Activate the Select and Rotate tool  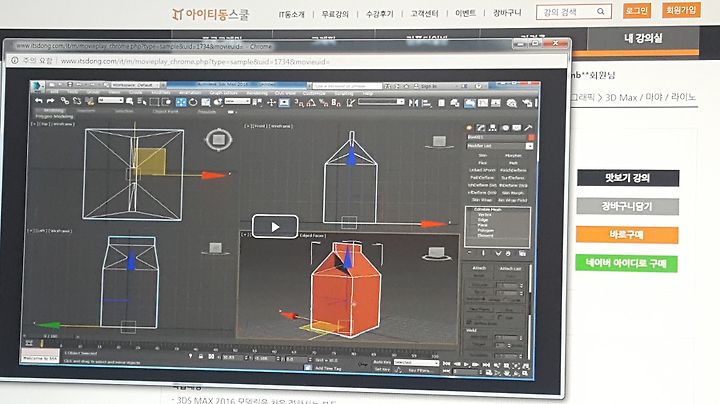pyautogui.click(x=193, y=102)
